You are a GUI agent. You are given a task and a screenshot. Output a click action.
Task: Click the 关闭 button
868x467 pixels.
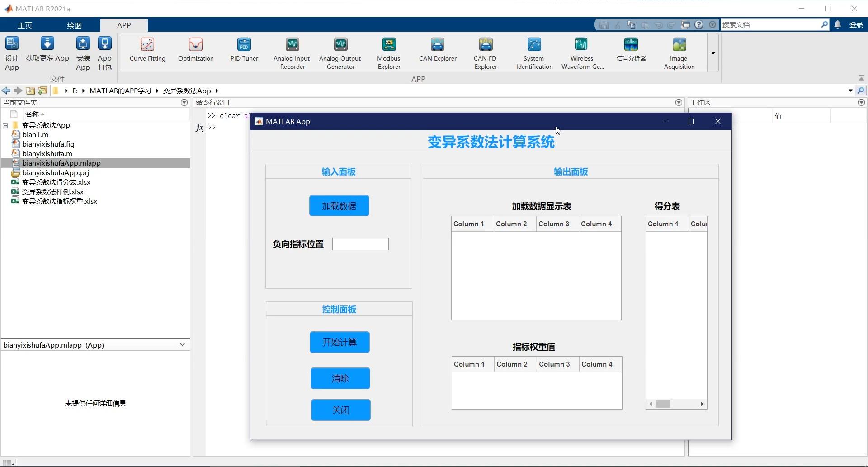coord(340,410)
